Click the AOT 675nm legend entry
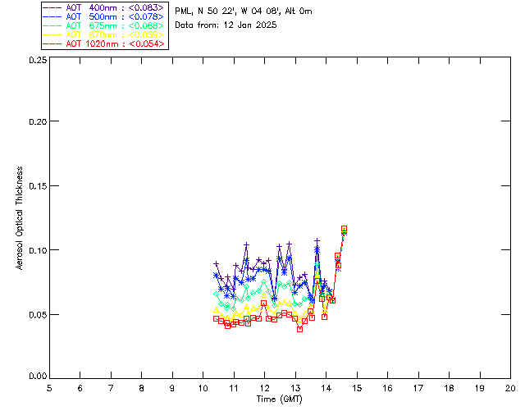 103,25
